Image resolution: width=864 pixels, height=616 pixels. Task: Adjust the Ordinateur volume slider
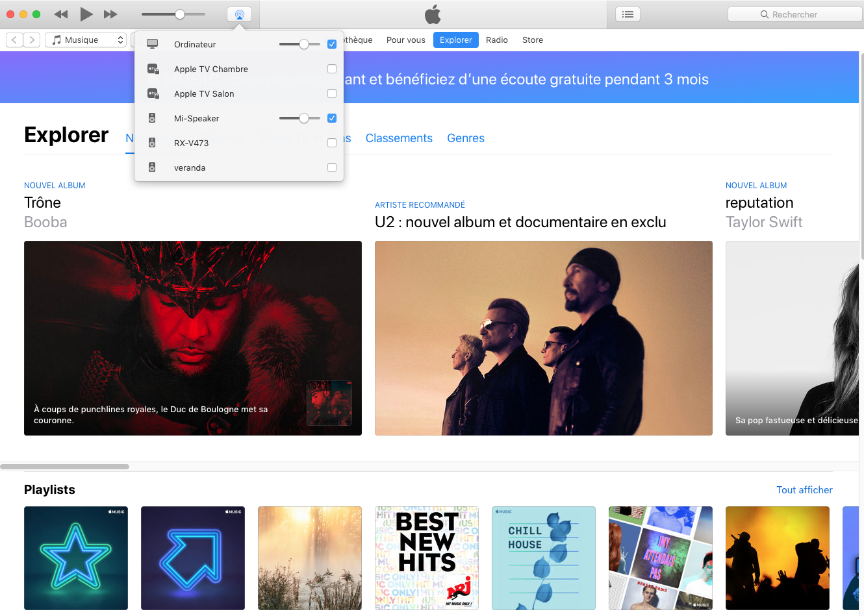(299, 44)
